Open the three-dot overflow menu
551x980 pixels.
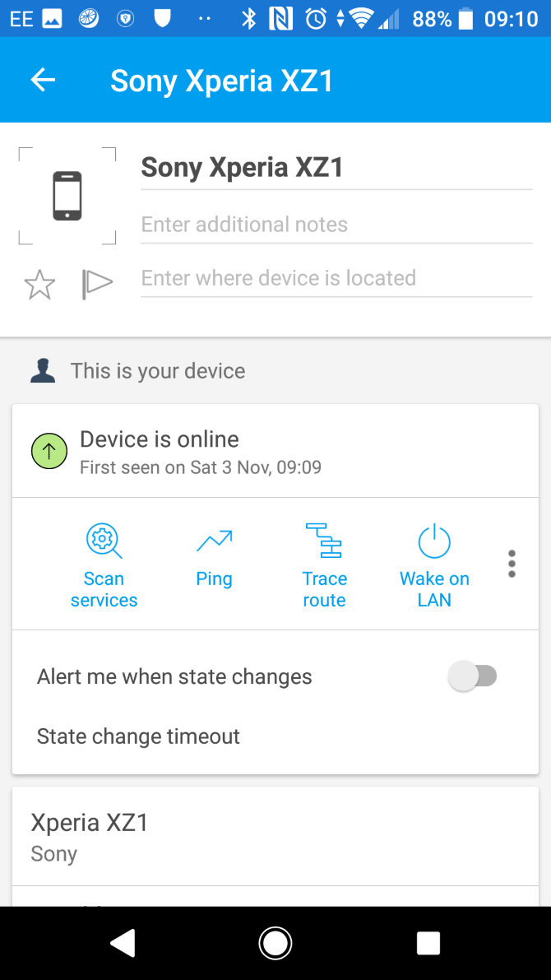pos(511,564)
